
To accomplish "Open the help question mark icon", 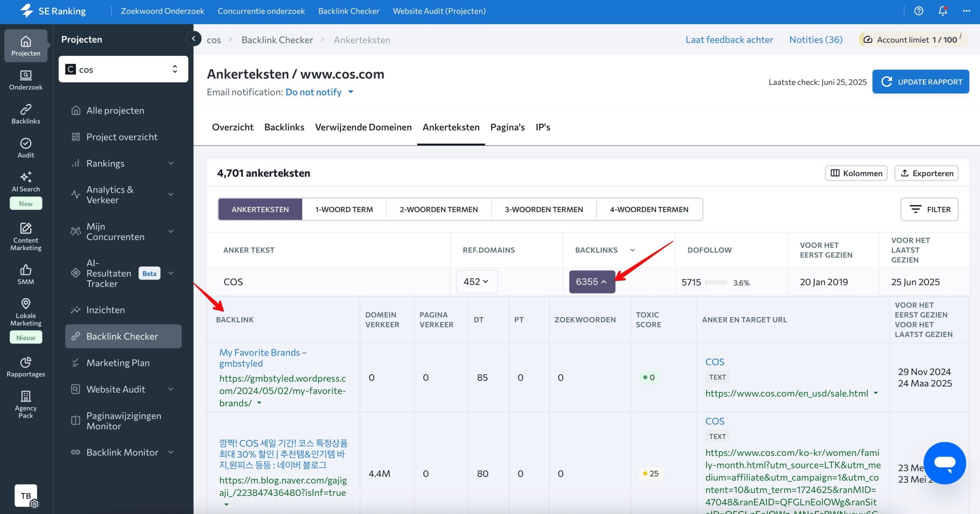I will tap(919, 11).
